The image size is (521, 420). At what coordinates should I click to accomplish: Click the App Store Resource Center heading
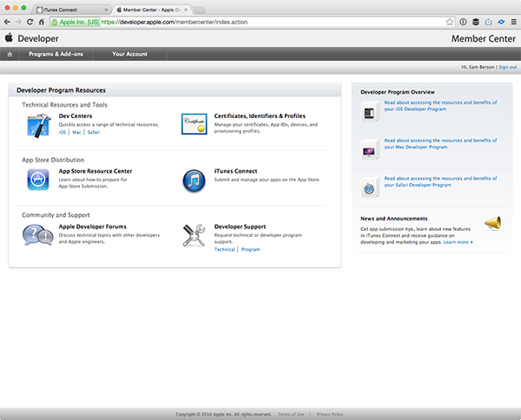[96, 171]
